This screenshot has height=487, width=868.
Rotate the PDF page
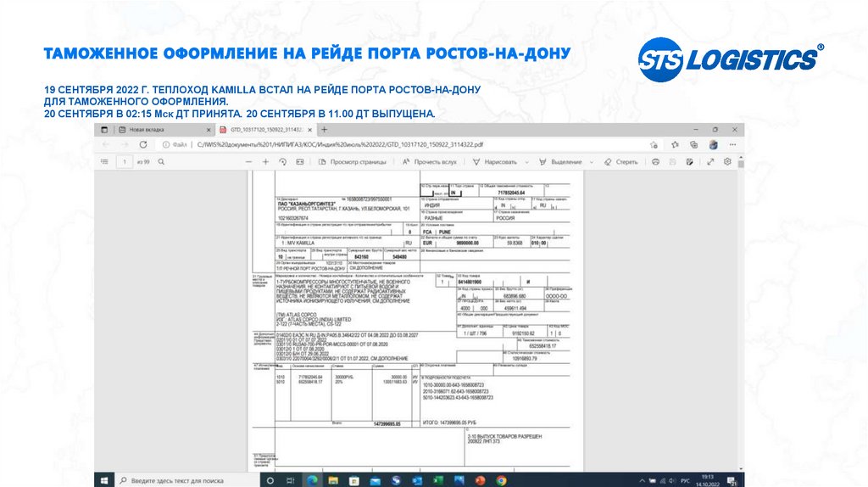(x=282, y=161)
